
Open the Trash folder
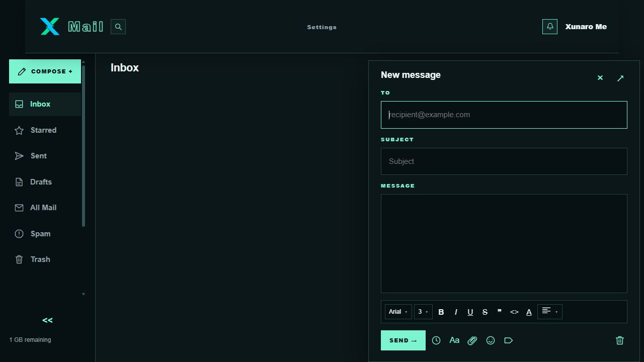point(45,259)
